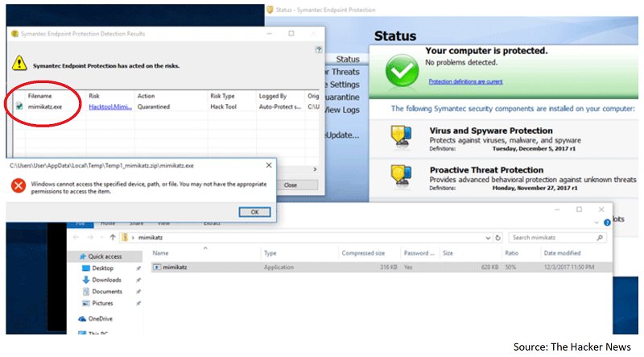The image size is (644, 357).
Task: Select Downloads in navigation pane
Action: [106, 280]
